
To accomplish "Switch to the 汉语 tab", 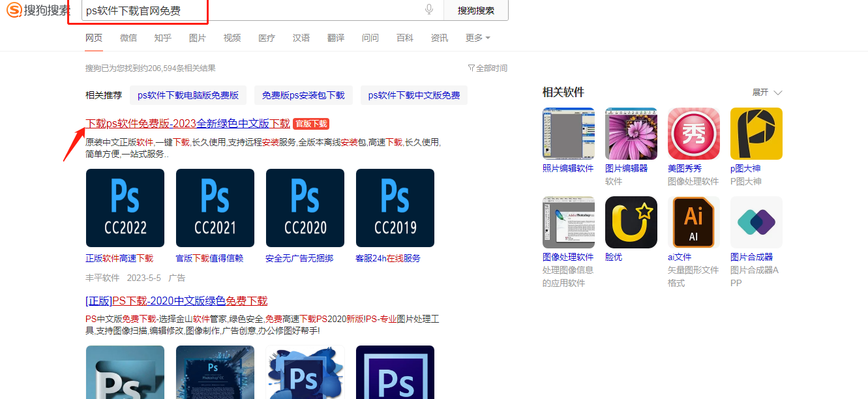I will pos(301,38).
